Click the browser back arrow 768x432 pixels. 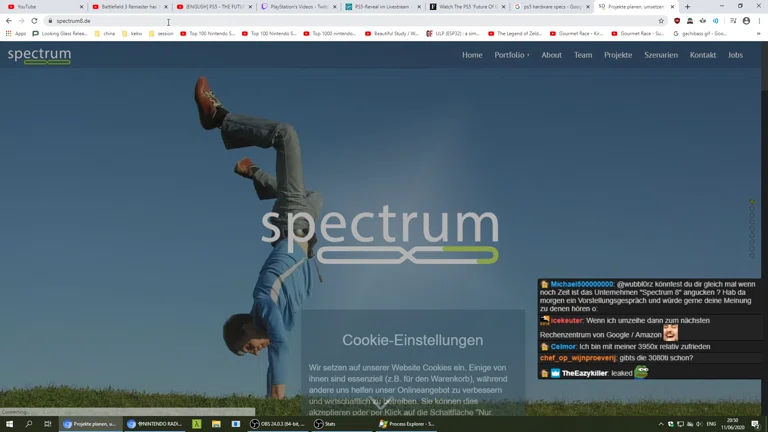tap(9, 21)
